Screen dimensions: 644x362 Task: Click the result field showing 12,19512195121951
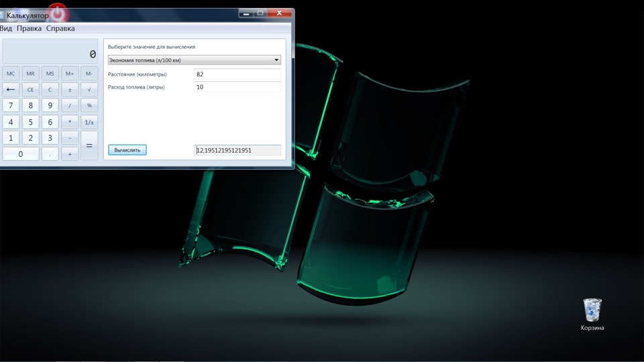(237, 150)
